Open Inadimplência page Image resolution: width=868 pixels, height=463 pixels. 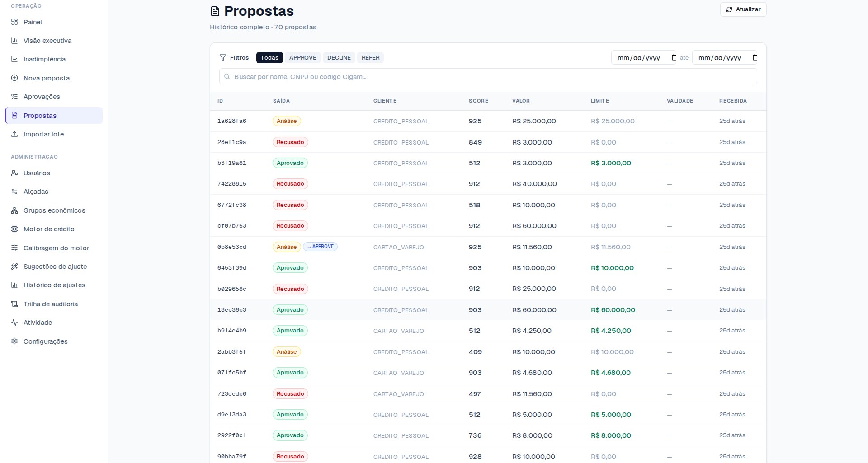click(x=54, y=59)
